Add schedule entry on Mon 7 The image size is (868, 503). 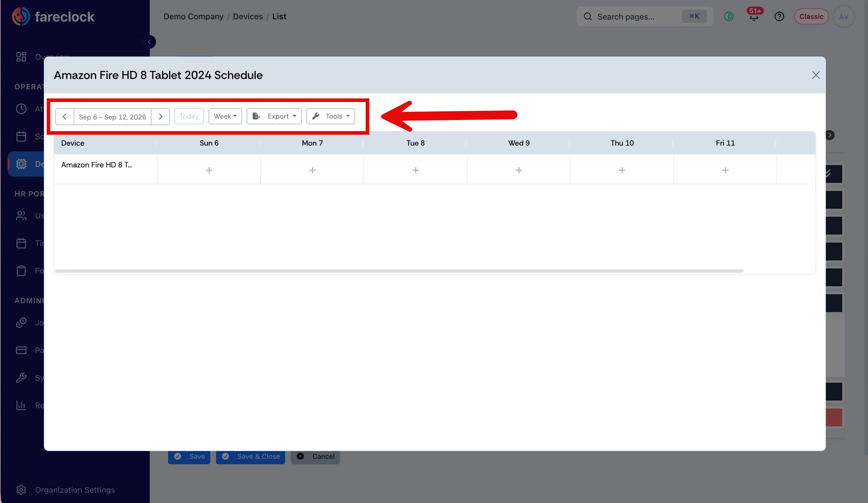[x=312, y=170]
